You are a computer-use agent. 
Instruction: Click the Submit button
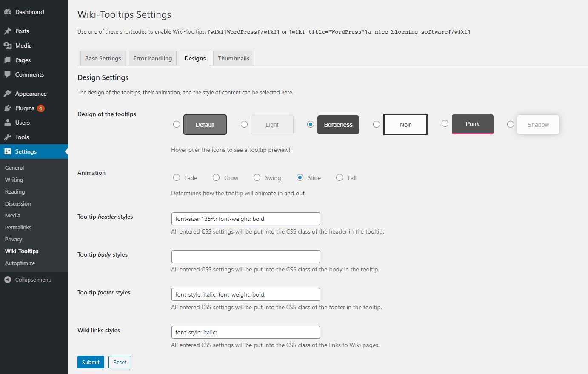91,362
